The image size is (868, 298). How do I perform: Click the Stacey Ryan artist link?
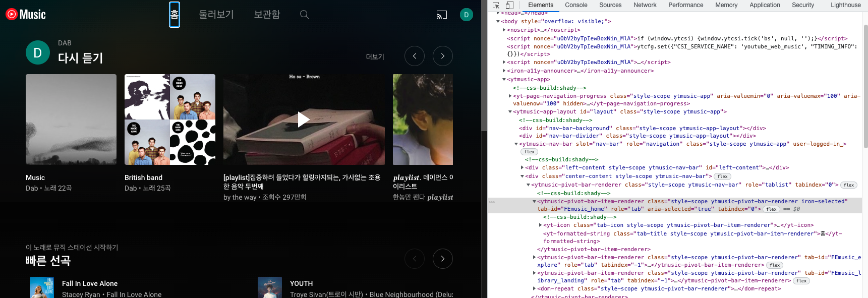[81, 294]
